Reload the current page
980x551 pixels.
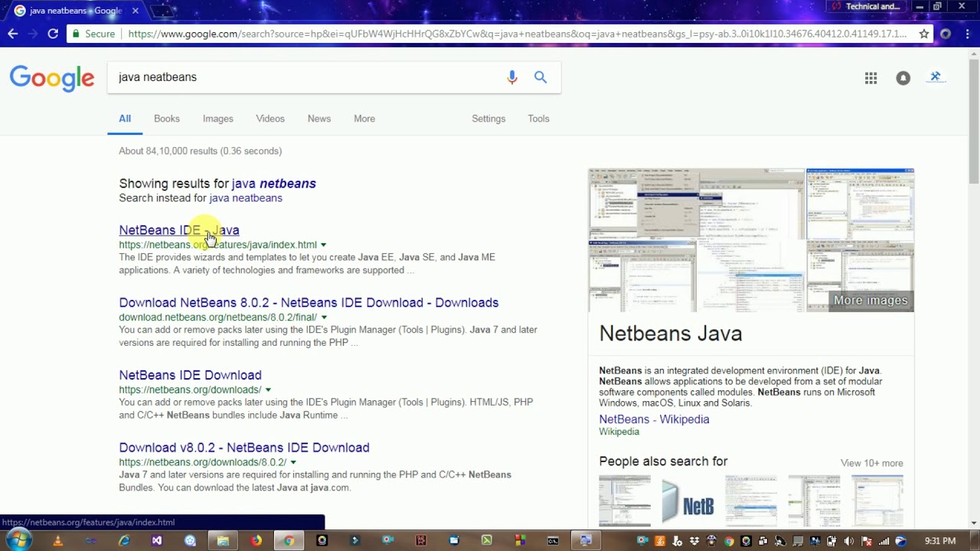[x=53, y=34]
